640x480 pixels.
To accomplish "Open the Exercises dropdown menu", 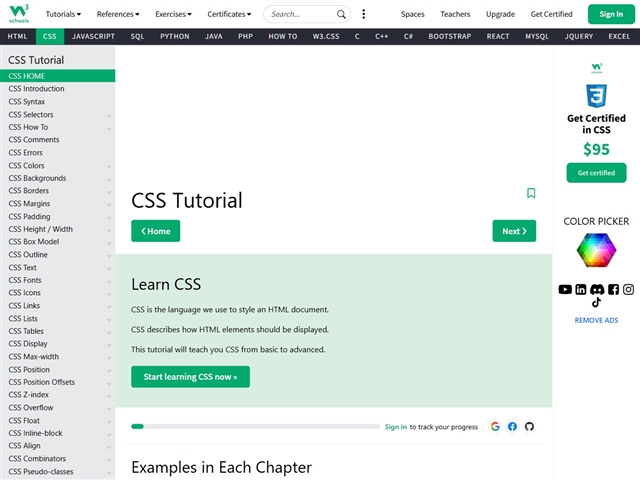I will tap(173, 14).
